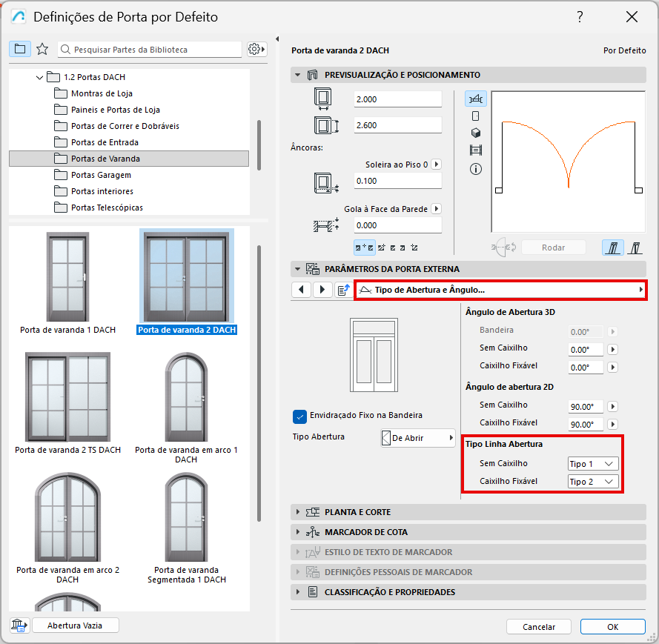Image resolution: width=659 pixels, height=644 pixels.
Task: Toggle Envidraçado Fixo na Bandeira checkbox
Action: (x=299, y=416)
